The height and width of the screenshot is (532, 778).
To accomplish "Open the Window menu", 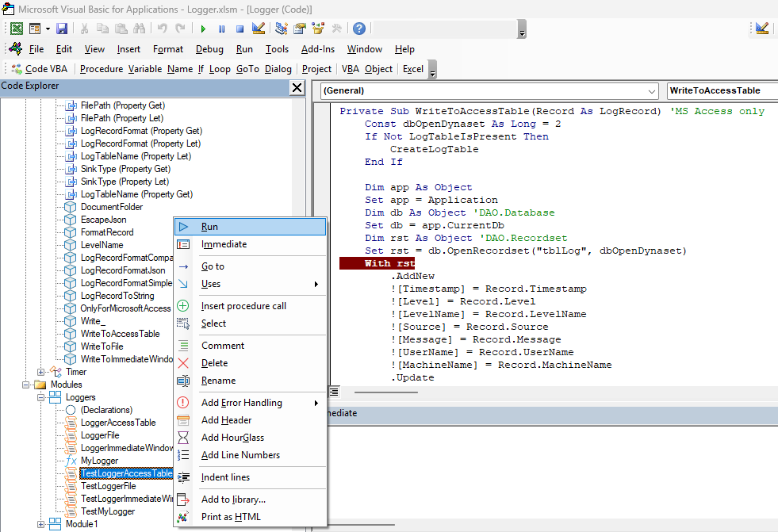I will click(365, 49).
